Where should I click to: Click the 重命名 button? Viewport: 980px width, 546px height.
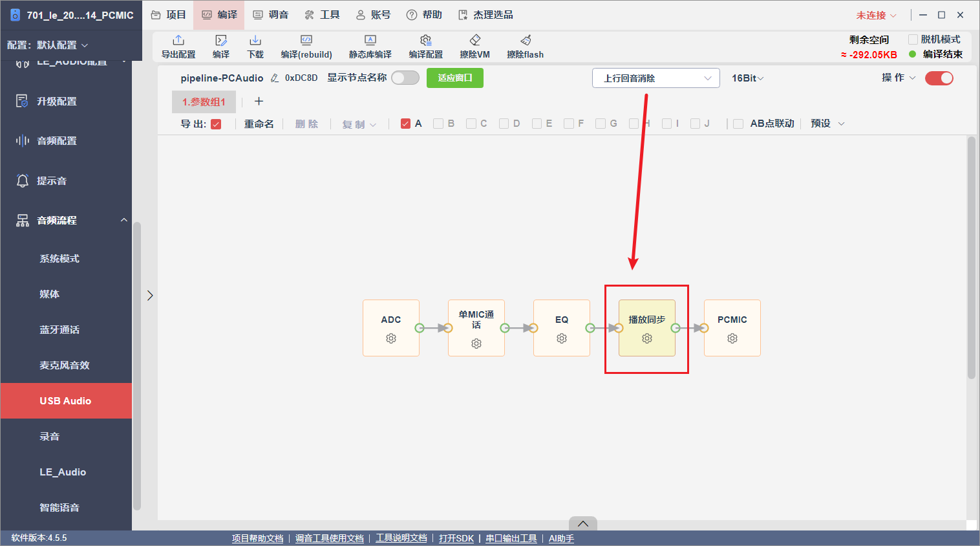259,124
